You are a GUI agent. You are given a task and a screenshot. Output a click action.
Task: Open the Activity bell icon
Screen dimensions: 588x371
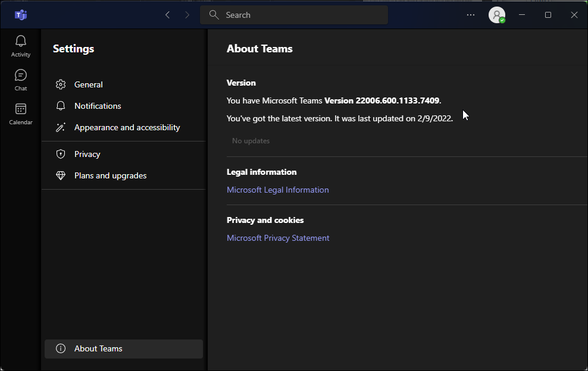(20, 40)
